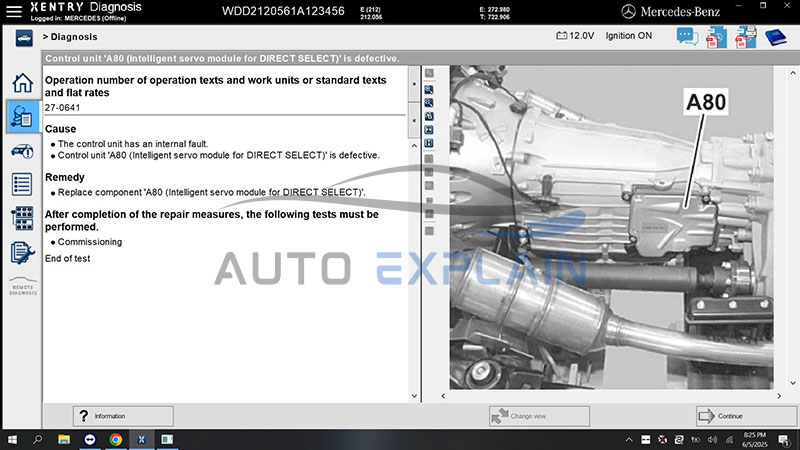Open the green app in the taskbar
This screenshot has width=800, height=450.
[x=167, y=439]
